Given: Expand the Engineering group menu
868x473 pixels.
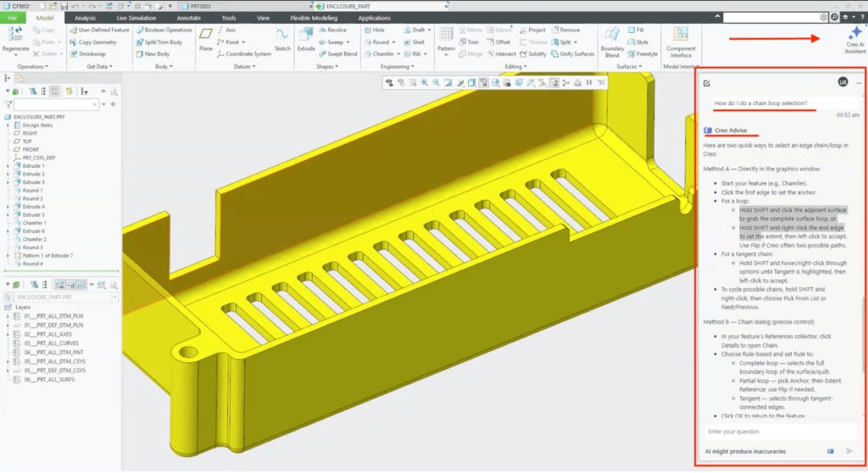Looking at the screenshot, I should (x=398, y=66).
